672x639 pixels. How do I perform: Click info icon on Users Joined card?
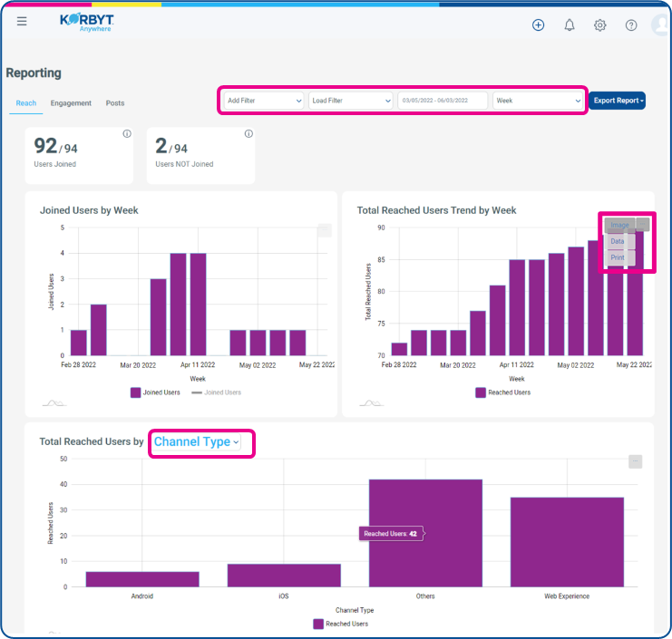click(x=127, y=133)
